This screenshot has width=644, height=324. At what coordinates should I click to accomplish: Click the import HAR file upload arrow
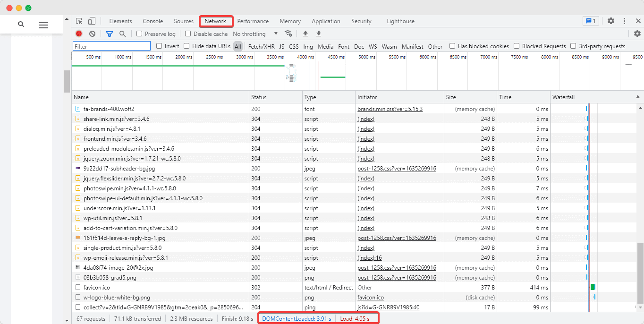click(x=305, y=34)
